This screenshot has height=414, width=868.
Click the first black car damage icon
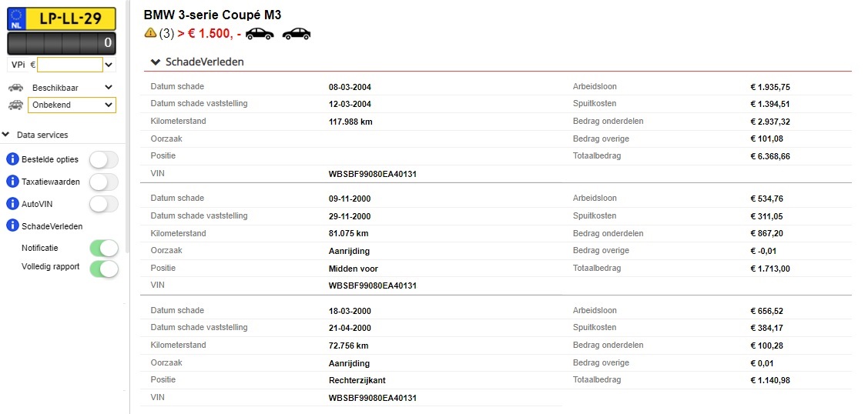260,34
